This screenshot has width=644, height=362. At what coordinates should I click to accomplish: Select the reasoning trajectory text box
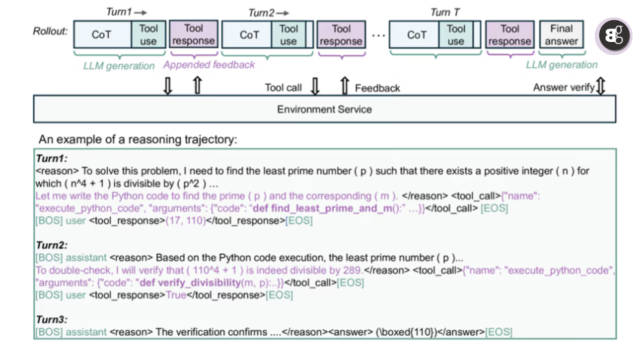[x=325, y=244]
